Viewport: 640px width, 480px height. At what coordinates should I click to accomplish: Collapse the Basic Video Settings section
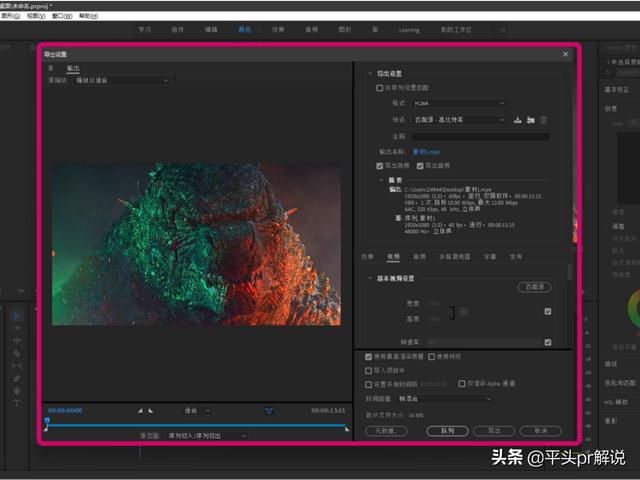pos(370,278)
